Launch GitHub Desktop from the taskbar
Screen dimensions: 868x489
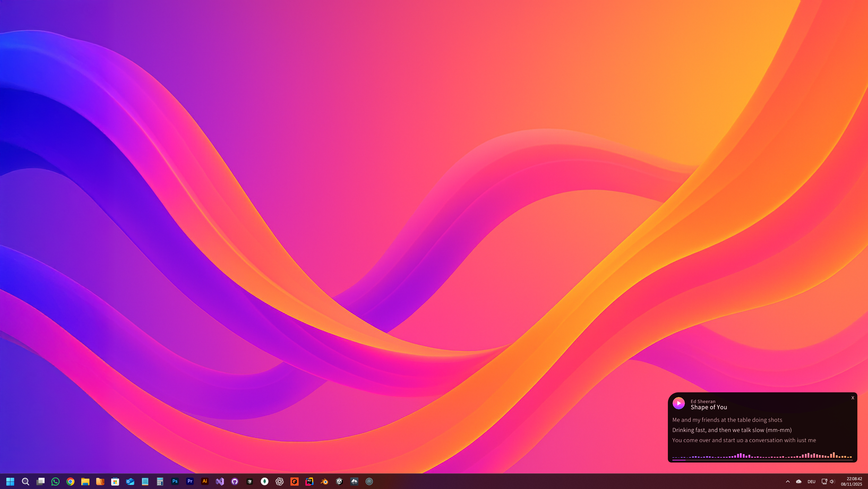pos(235,481)
